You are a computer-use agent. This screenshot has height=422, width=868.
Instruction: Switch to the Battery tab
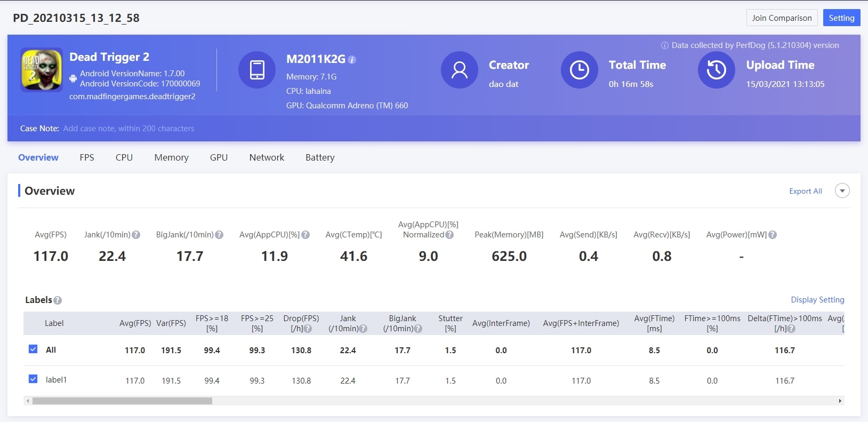coord(320,157)
